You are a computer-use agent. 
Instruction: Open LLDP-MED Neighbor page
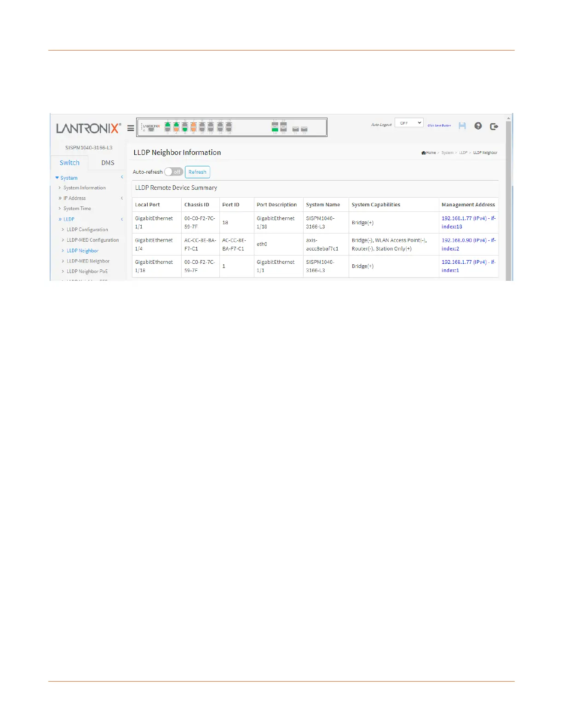pyautogui.click(x=88, y=261)
